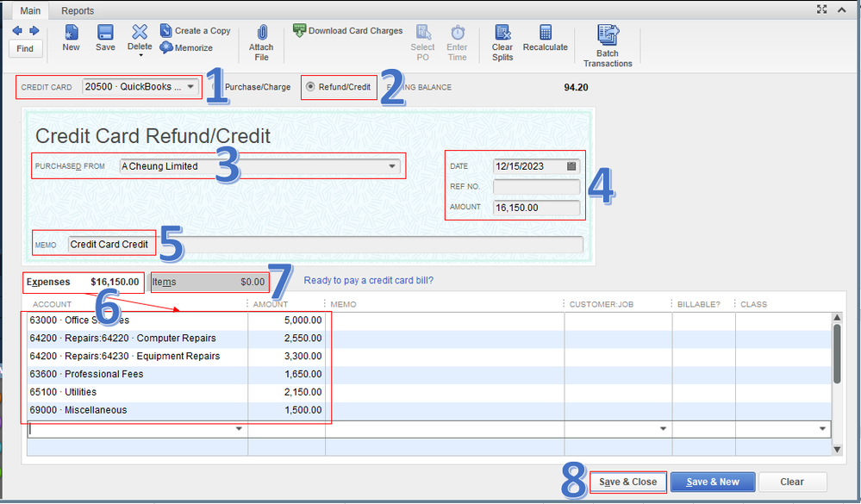Click the Amount field 16,150.00
Image resolution: width=861 pixels, height=504 pixels.
coord(536,208)
